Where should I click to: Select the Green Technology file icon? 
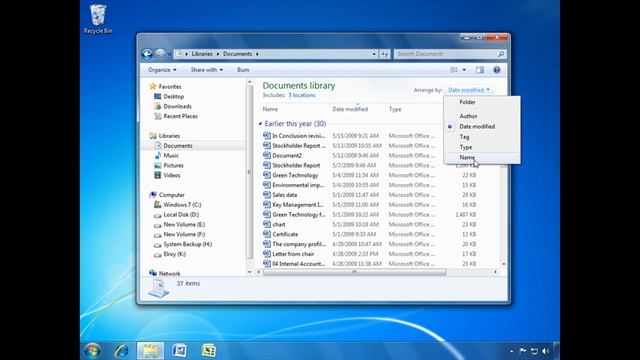tap(267, 175)
